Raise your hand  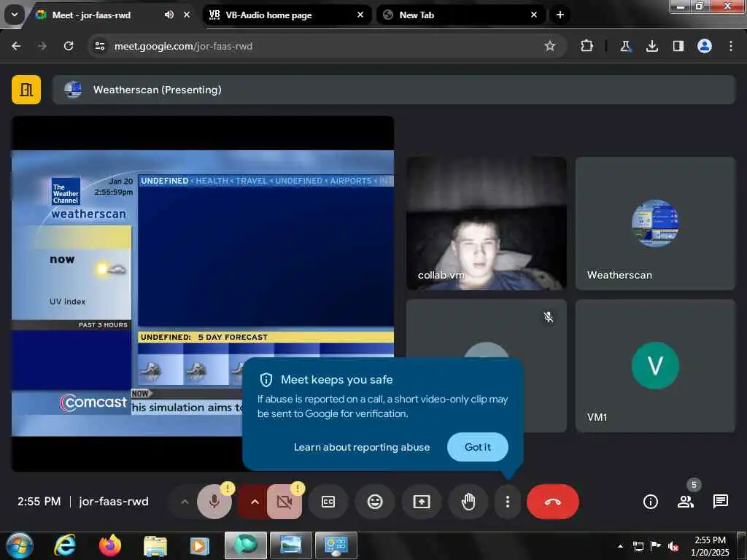point(468,502)
